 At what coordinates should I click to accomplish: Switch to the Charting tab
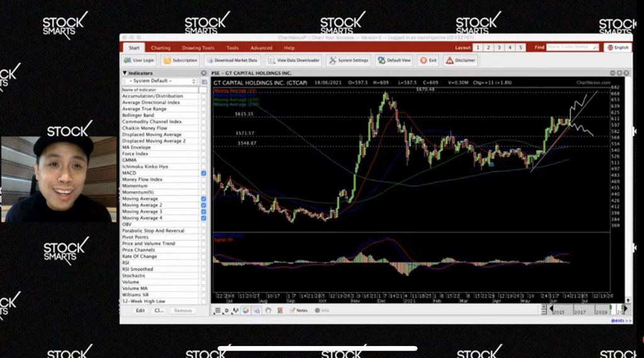point(160,48)
